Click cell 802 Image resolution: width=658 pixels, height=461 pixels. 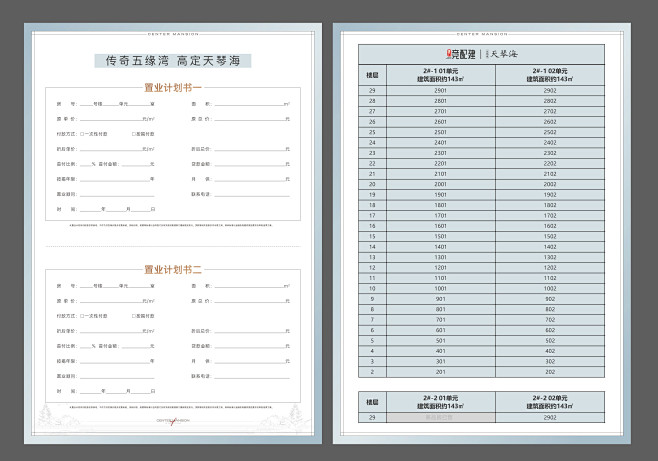point(550,310)
